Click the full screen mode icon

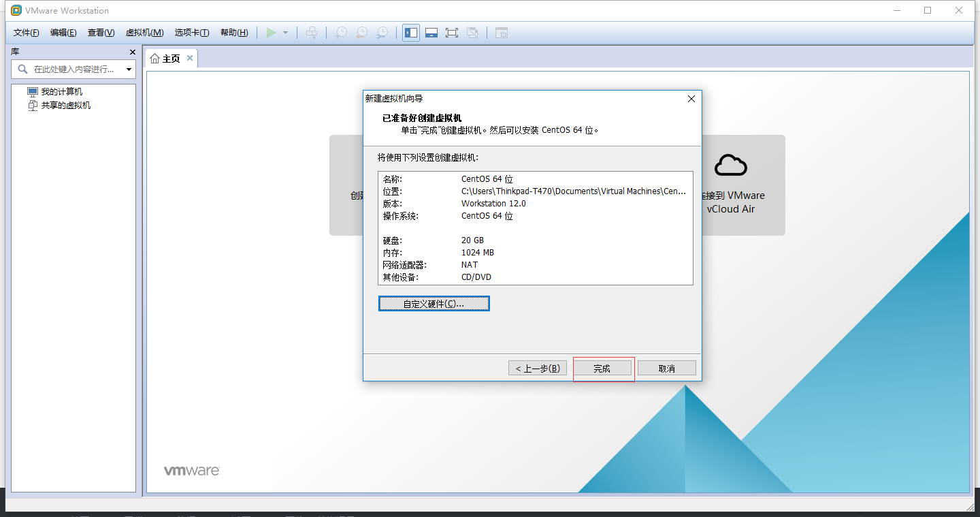click(x=452, y=33)
